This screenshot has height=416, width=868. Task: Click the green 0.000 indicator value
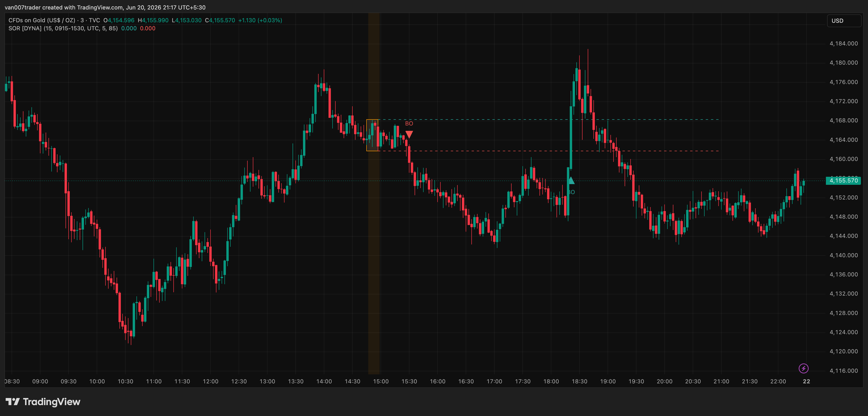129,28
